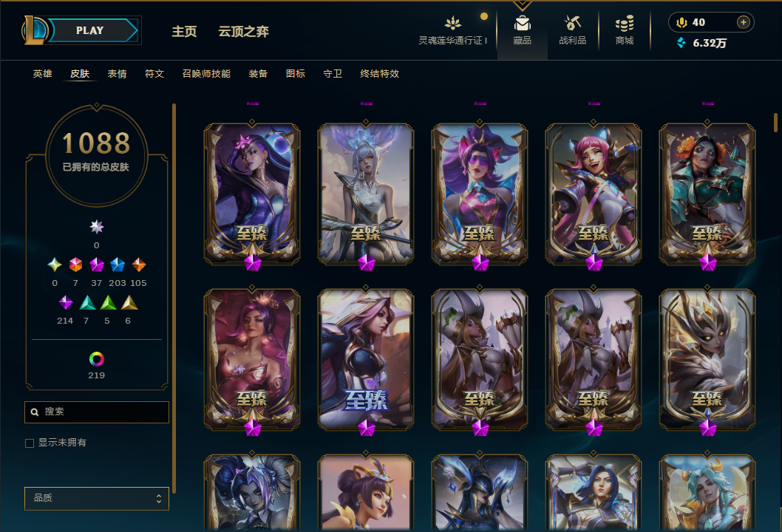Click the purple gem icon above 214

66,303
